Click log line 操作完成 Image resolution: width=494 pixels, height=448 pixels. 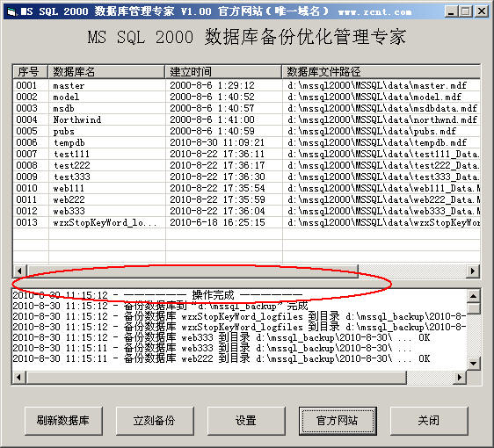click(x=157, y=295)
